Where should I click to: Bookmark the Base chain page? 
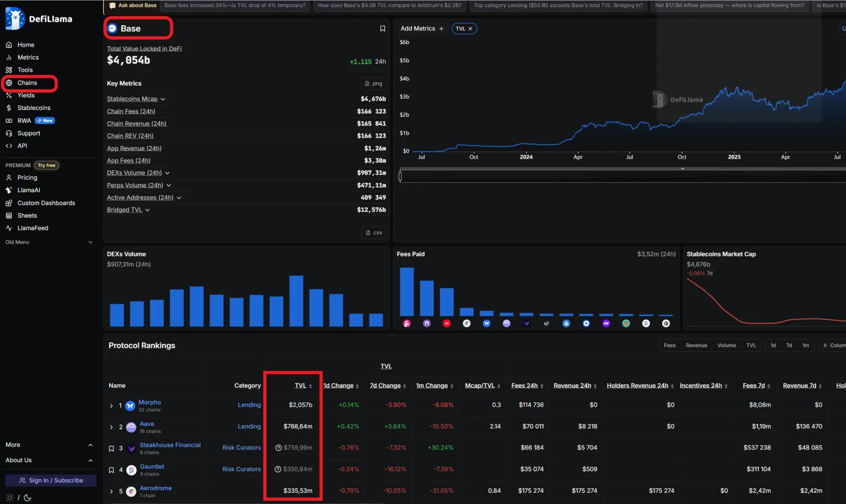(382, 28)
